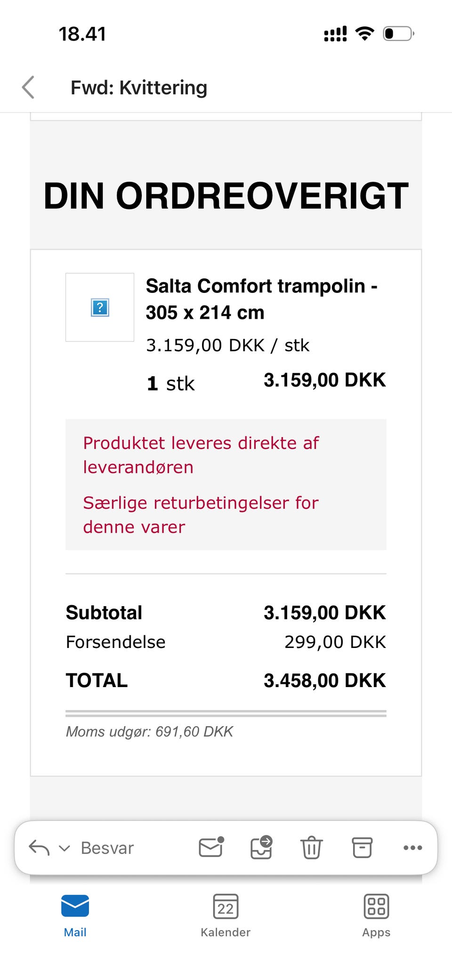Tap the move-to-folder icon

tap(261, 847)
